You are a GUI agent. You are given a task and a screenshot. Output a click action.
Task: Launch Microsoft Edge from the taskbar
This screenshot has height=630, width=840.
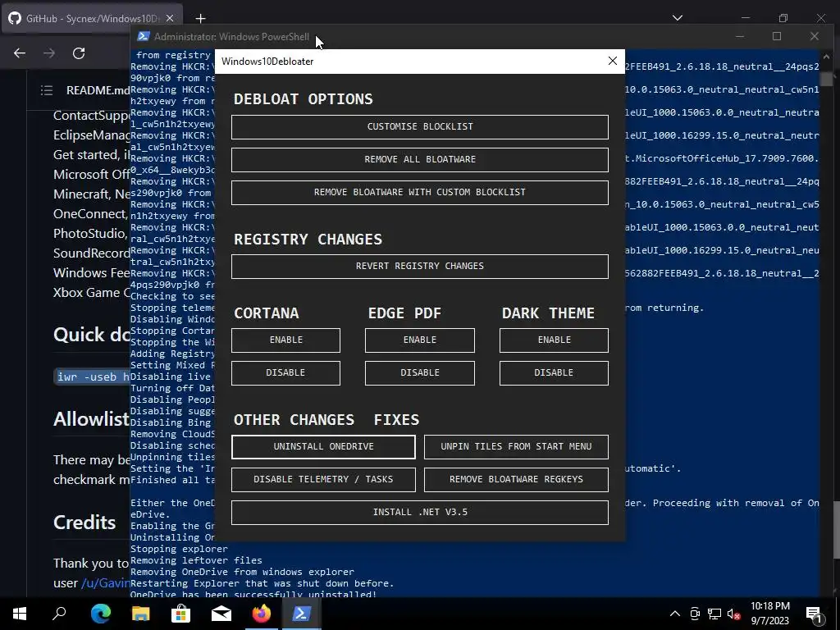coord(100,614)
